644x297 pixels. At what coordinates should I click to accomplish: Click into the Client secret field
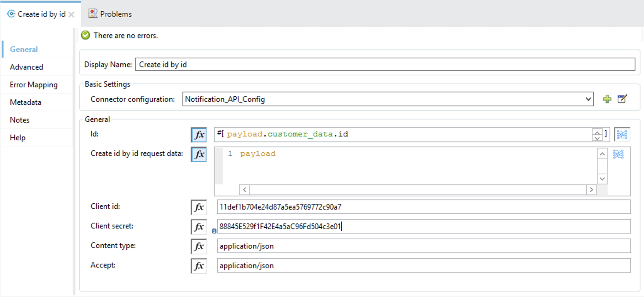tap(424, 226)
